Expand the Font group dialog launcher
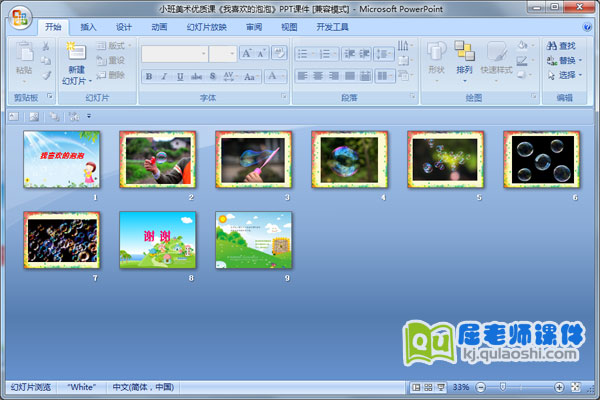 [284, 98]
